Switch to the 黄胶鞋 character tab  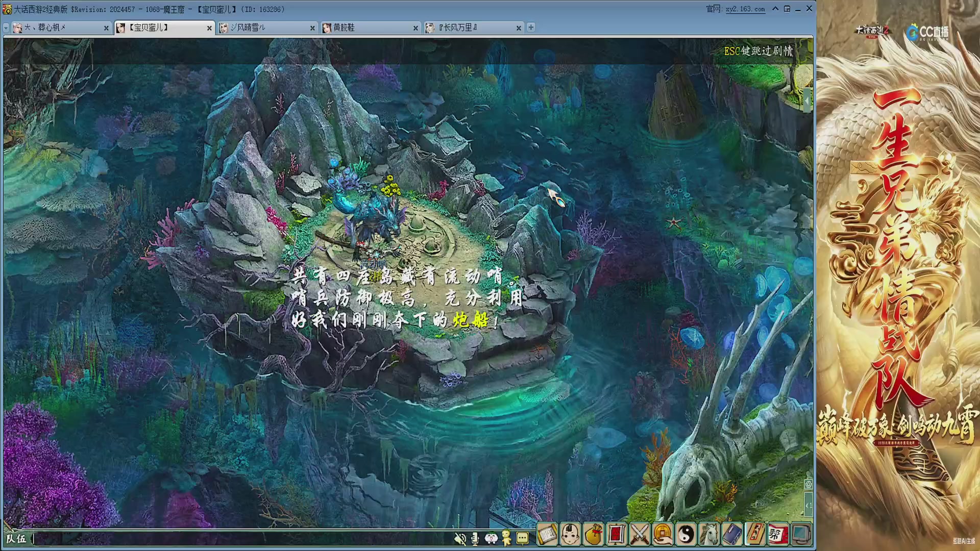(371, 28)
